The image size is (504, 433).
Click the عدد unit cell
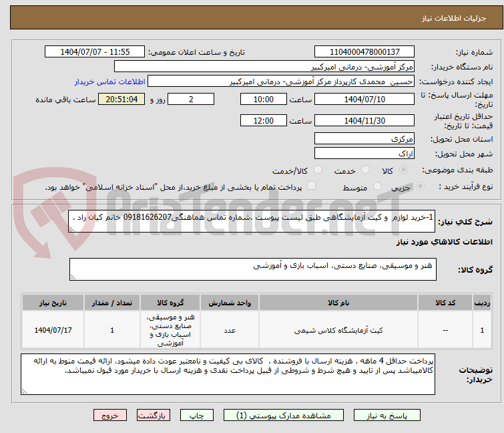click(230, 330)
